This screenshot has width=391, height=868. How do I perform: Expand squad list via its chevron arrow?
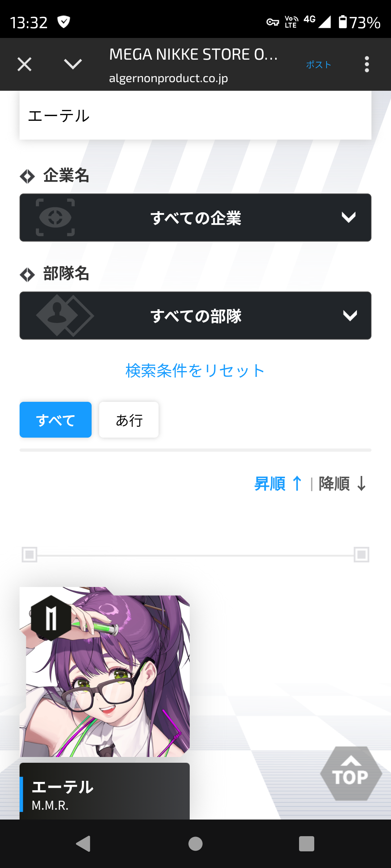(x=350, y=315)
